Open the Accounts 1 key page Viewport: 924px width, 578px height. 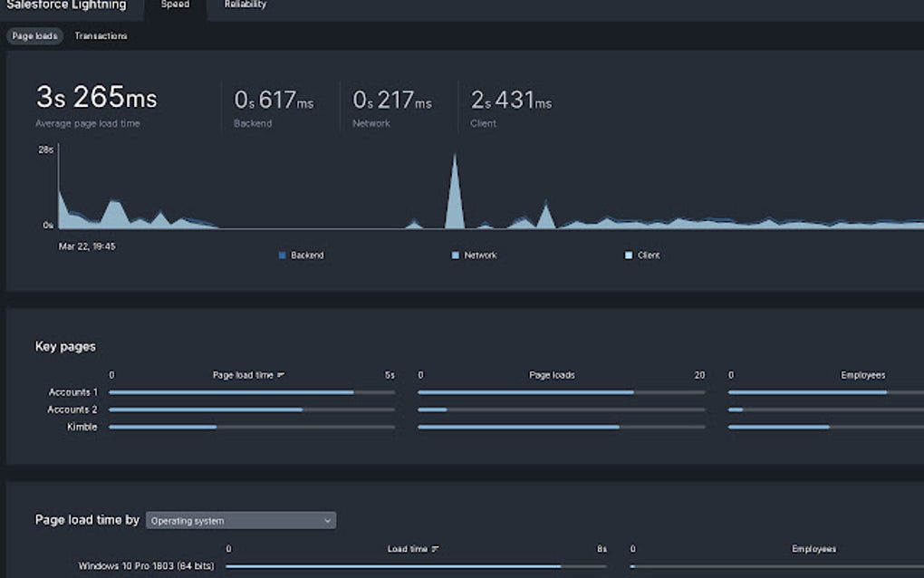click(72, 392)
